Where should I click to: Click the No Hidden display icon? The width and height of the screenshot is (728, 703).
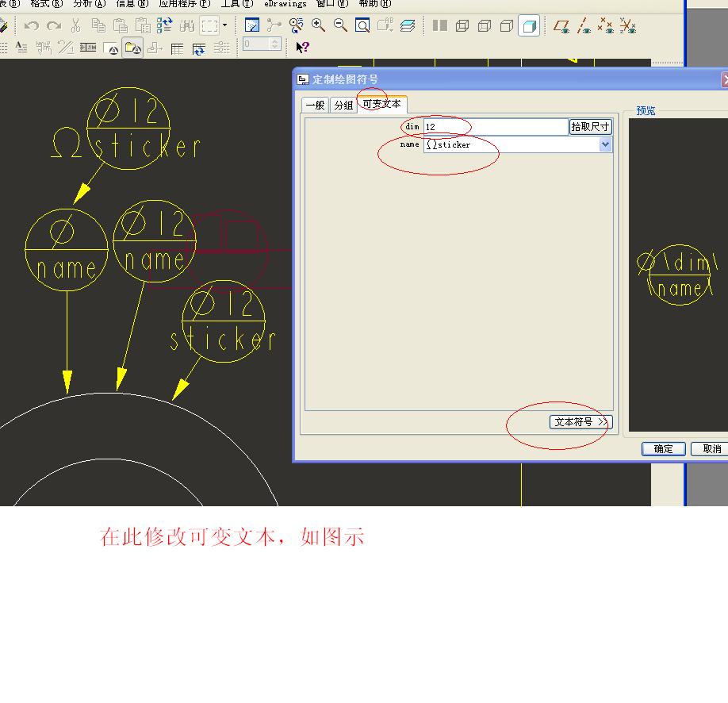click(x=507, y=25)
